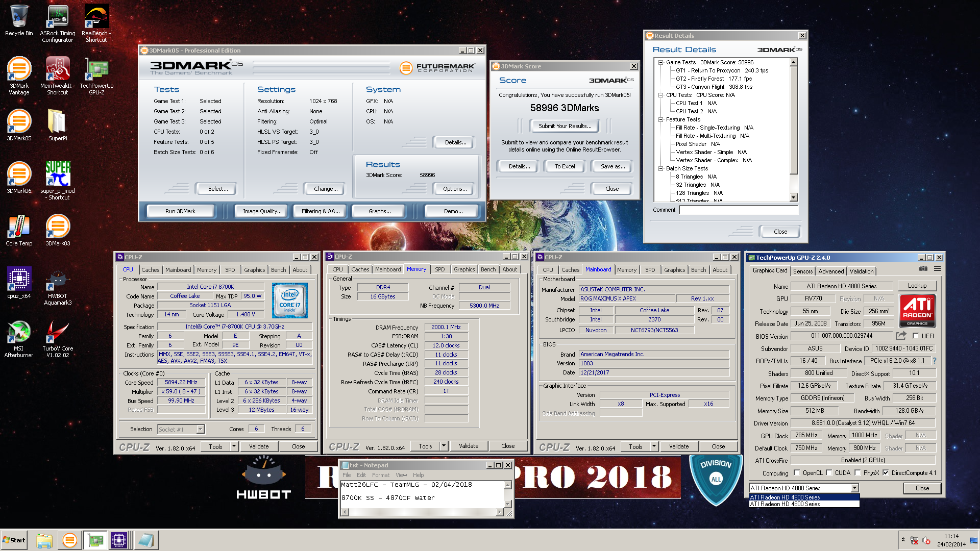980x551 pixels.
Task: Click To Excel button
Action: tap(565, 166)
